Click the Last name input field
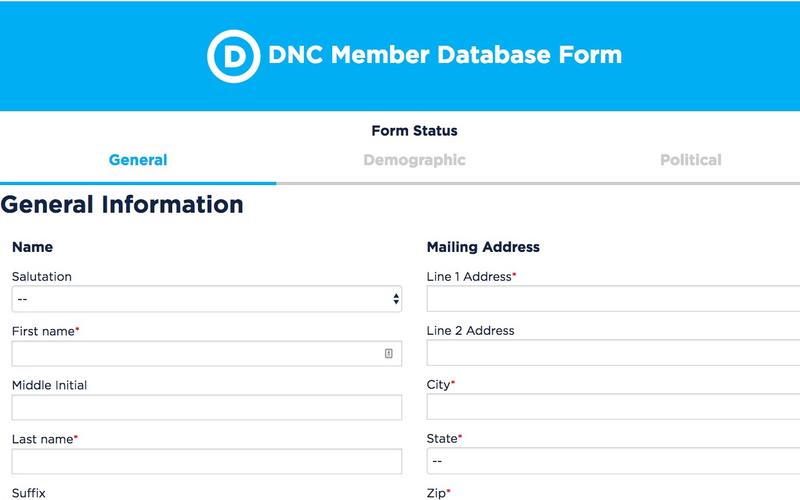Screen dimensions: 800x500 click(x=206, y=461)
